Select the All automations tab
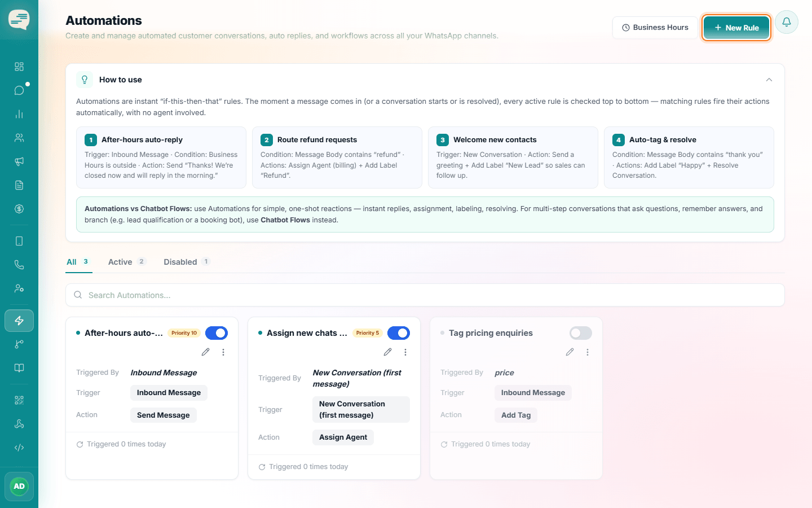The width and height of the screenshot is (812, 508). [x=78, y=262]
